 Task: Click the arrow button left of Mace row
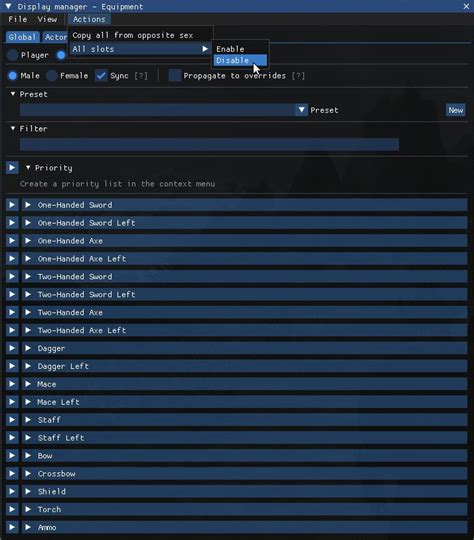pyautogui.click(x=12, y=384)
